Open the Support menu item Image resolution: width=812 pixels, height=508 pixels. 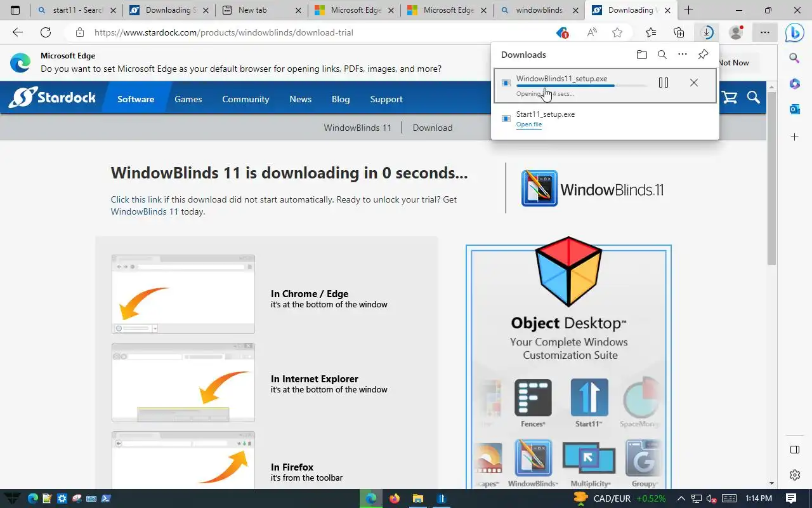tap(386, 99)
